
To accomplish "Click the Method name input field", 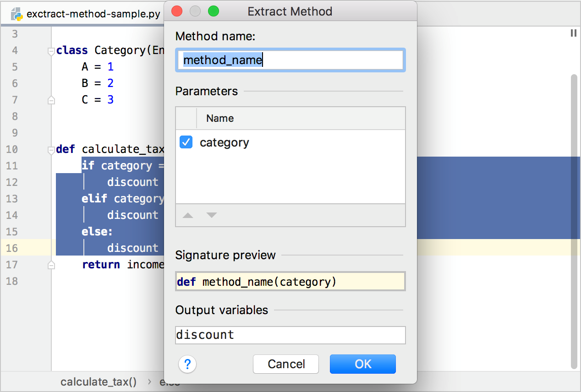I will tap(290, 60).
